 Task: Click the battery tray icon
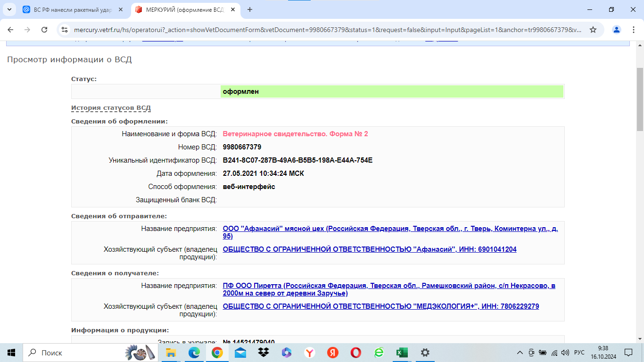(543, 353)
